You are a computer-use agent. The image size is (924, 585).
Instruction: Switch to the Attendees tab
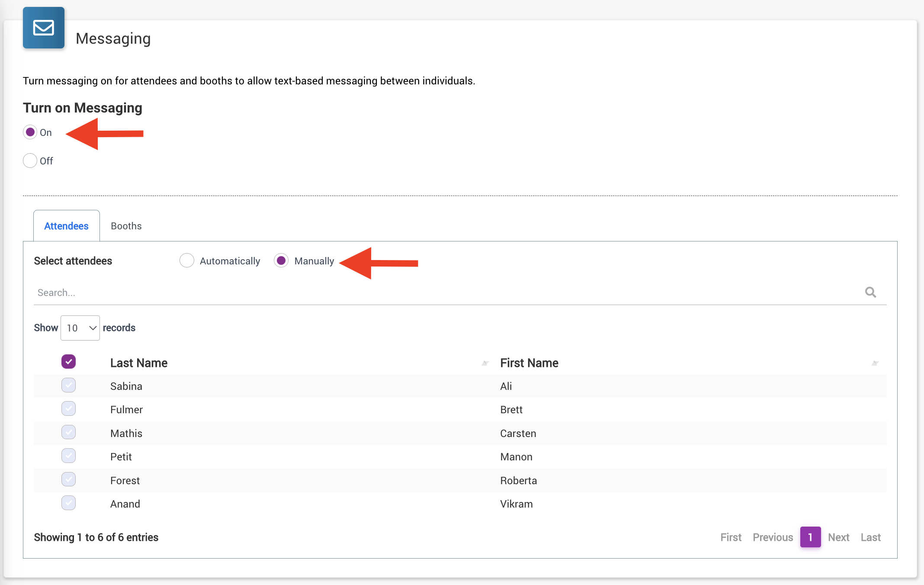click(66, 226)
